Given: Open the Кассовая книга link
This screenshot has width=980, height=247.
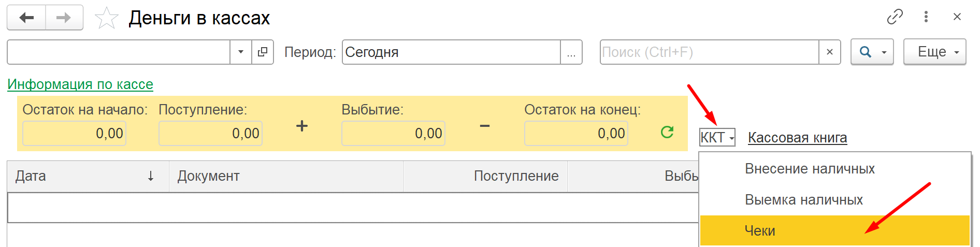Looking at the screenshot, I should click(x=798, y=138).
